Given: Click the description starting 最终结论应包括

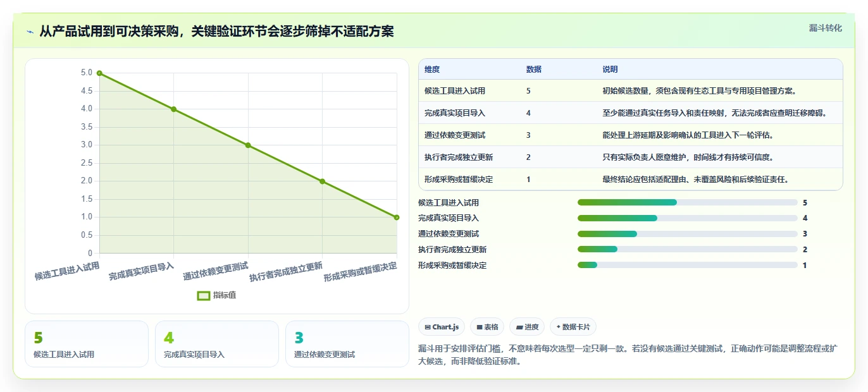Looking at the screenshot, I should coord(695,180).
